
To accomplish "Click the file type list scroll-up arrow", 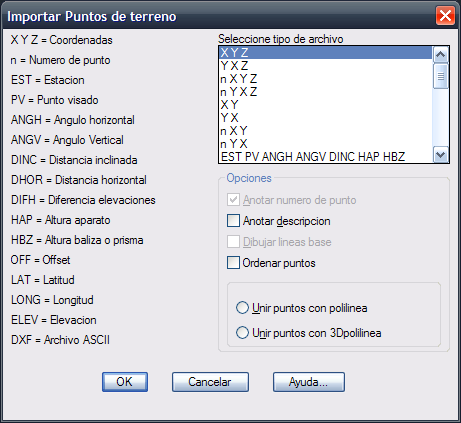I will 441,55.
